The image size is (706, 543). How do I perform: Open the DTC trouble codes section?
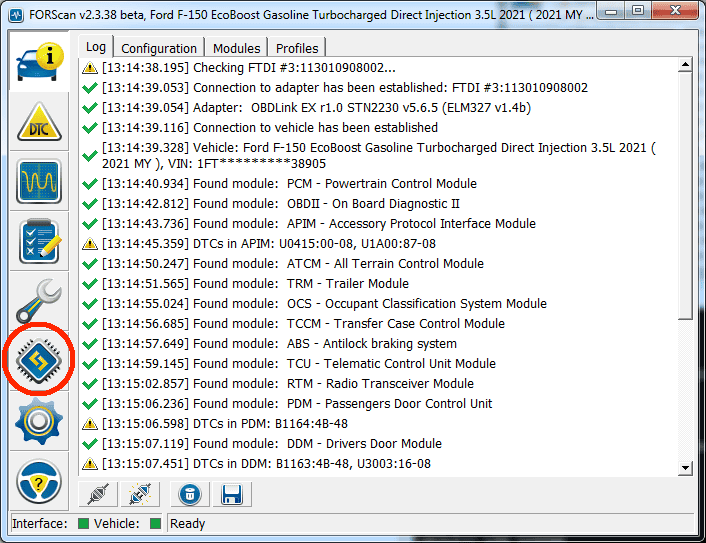(x=39, y=122)
